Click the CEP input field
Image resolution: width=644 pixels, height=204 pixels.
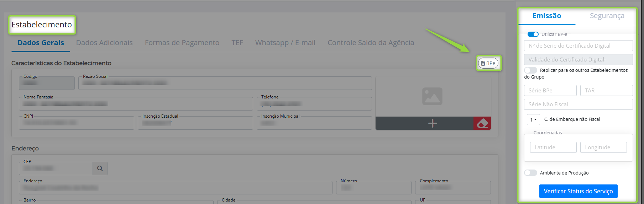[x=56, y=168]
